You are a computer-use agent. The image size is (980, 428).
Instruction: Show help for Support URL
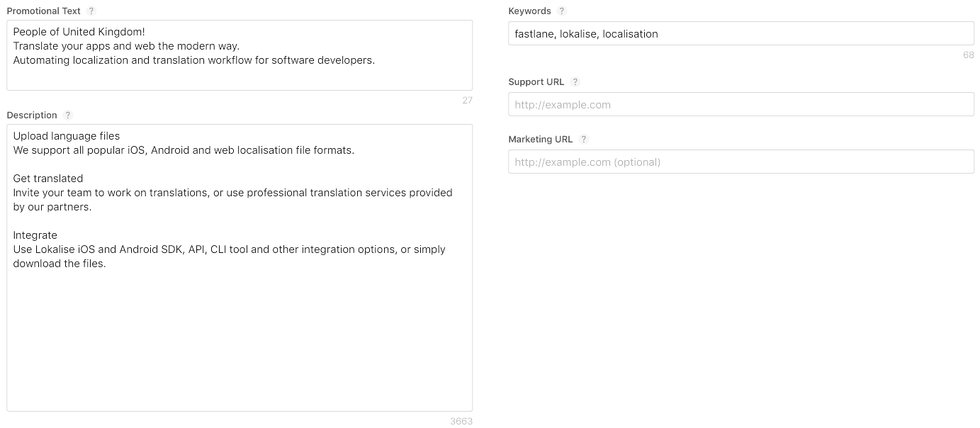pos(575,82)
